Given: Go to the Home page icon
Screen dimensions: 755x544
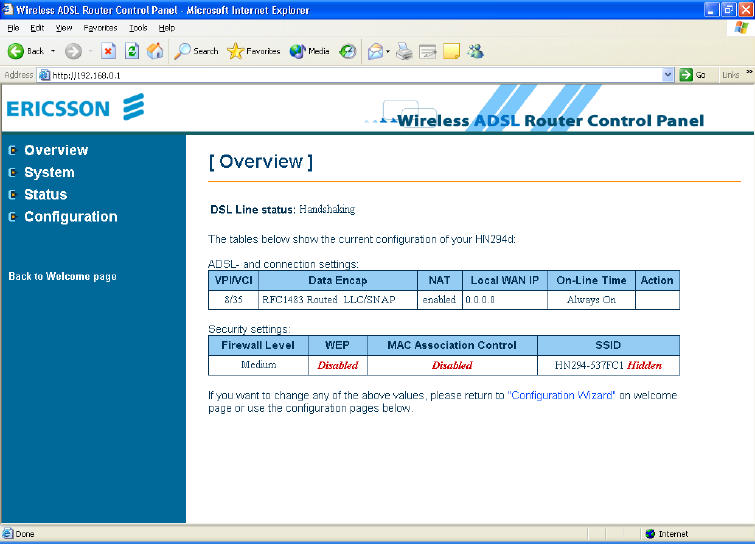Looking at the screenshot, I should (x=155, y=51).
